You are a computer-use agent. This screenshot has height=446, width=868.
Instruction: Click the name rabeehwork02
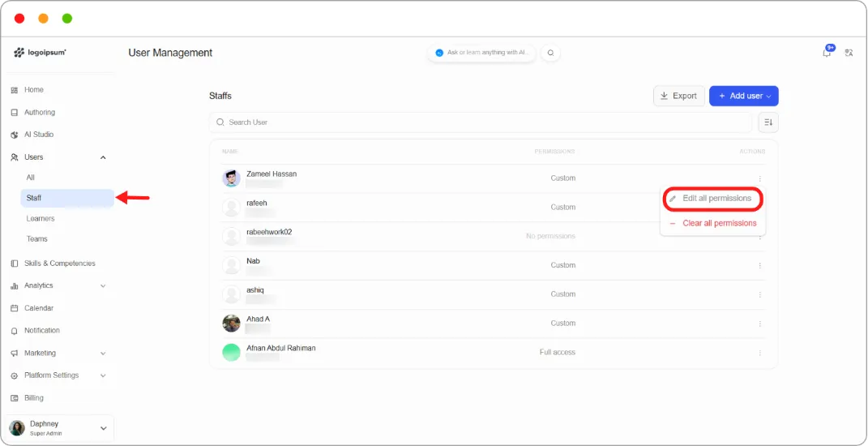click(269, 232)
